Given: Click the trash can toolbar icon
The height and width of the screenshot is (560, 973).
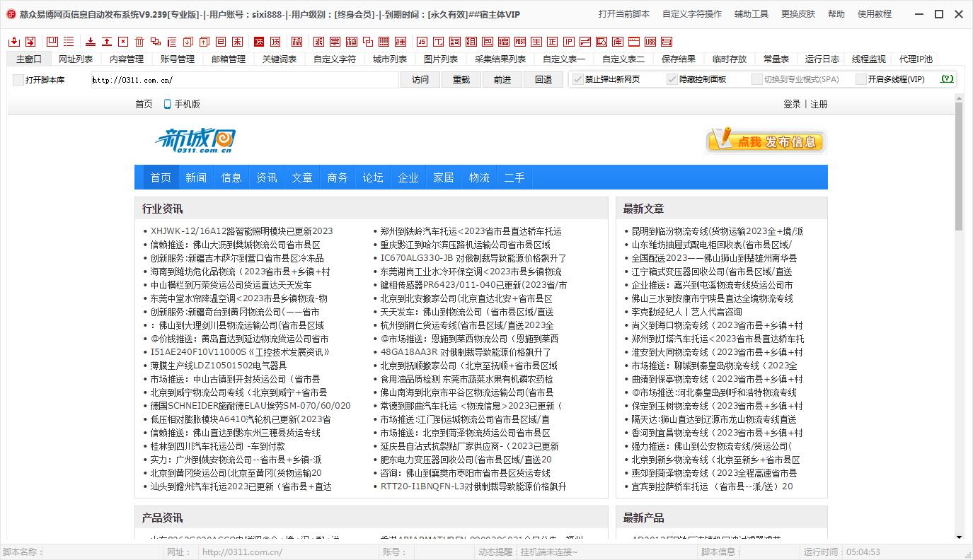Looking at the screenshot, I should (139, 42).
